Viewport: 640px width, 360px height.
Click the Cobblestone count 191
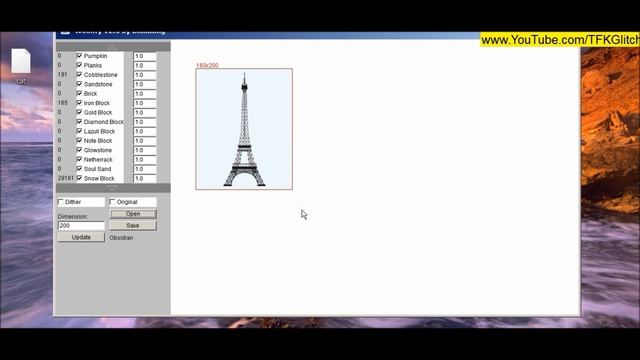click(62, 75)
